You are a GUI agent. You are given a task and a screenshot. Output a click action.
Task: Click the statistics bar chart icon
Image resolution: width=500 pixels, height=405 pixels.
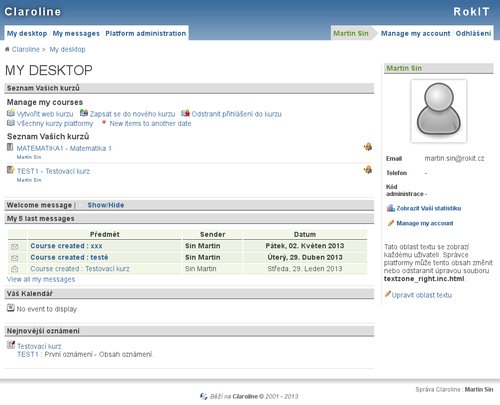click(x=391, y=208)
